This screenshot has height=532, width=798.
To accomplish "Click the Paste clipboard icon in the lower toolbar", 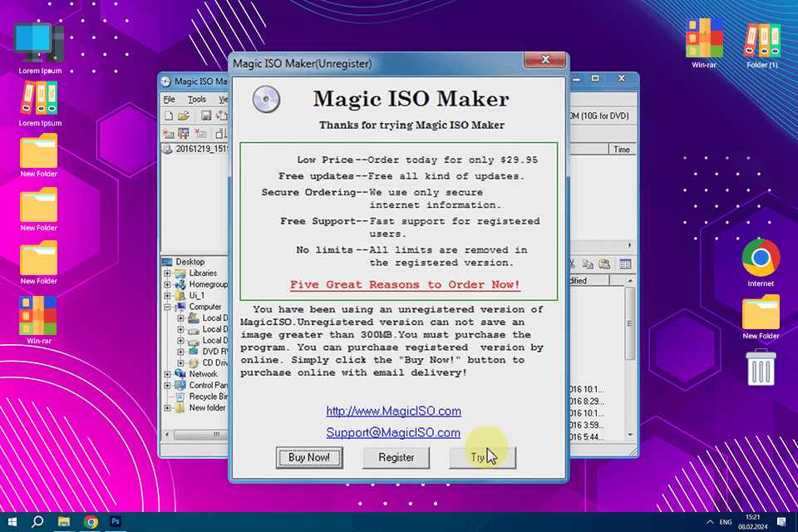I will pyautogui.click(x=604, y=264).
